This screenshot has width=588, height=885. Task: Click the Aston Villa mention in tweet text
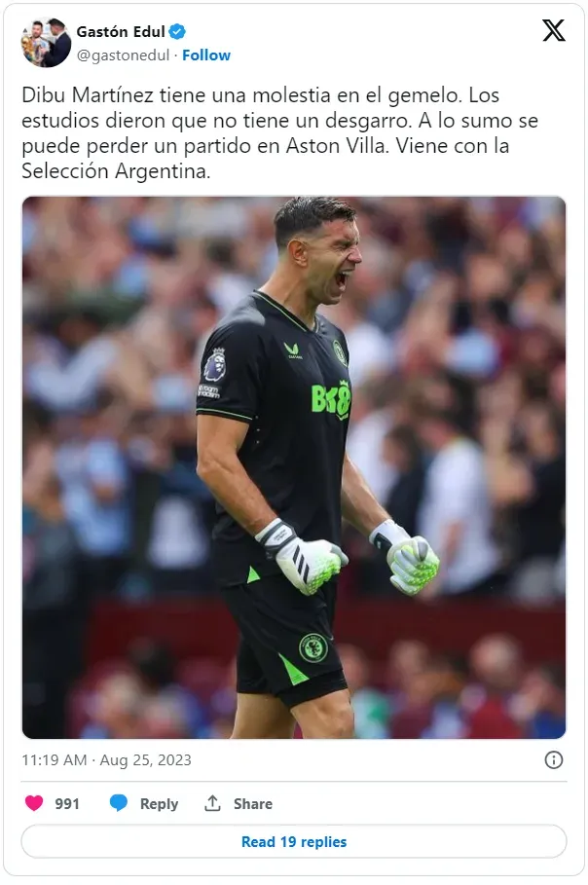pyautogui.click(x=337, y=146)
